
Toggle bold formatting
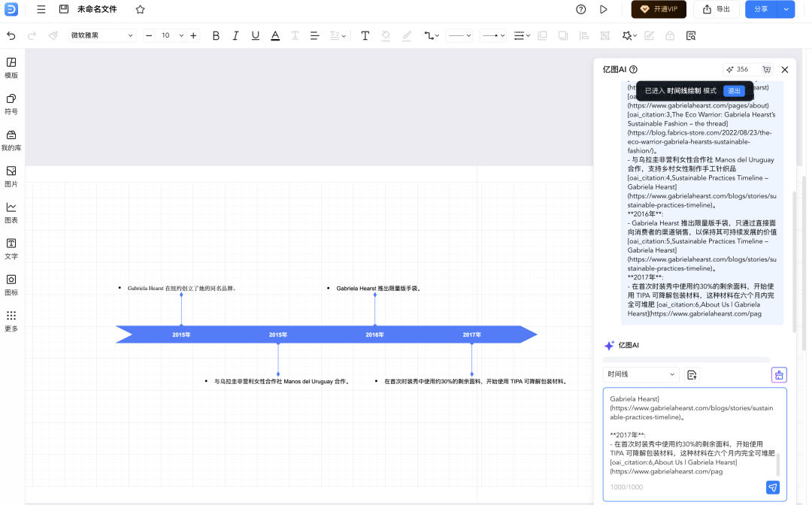(216, 36)
